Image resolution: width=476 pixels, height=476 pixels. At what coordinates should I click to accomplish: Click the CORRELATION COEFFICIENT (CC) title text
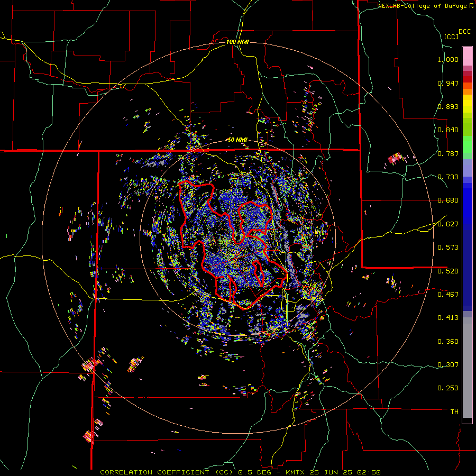(x=167, y=472)
